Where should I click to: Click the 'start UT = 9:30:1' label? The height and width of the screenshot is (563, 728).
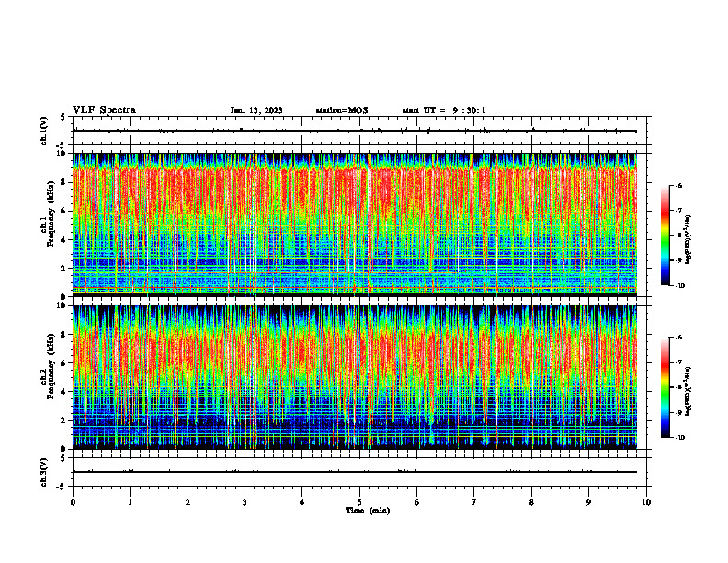click(444, 110)
